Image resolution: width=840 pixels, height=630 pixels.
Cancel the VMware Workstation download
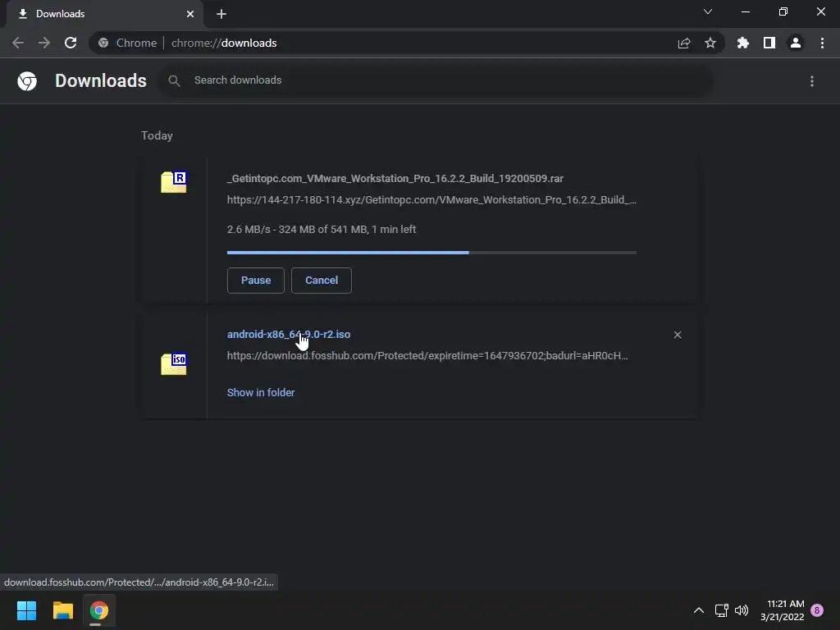(x=322, y=281)
